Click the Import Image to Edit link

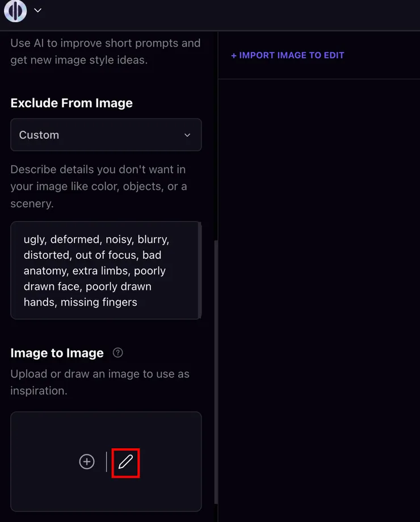pyautogui.click(x=288, y=56)
